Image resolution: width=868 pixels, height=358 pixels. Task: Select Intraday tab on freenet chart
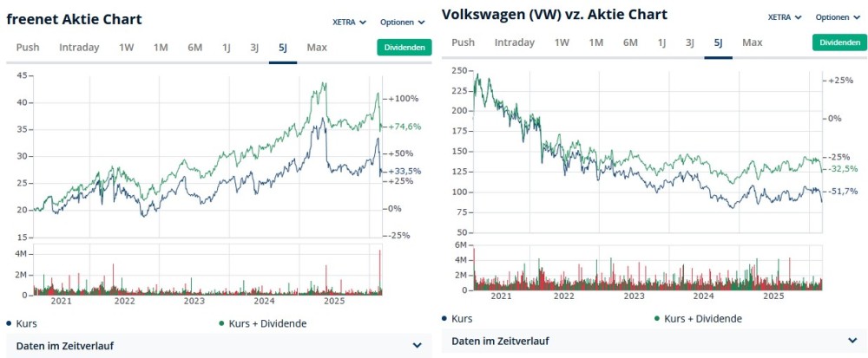pos(79,48)
